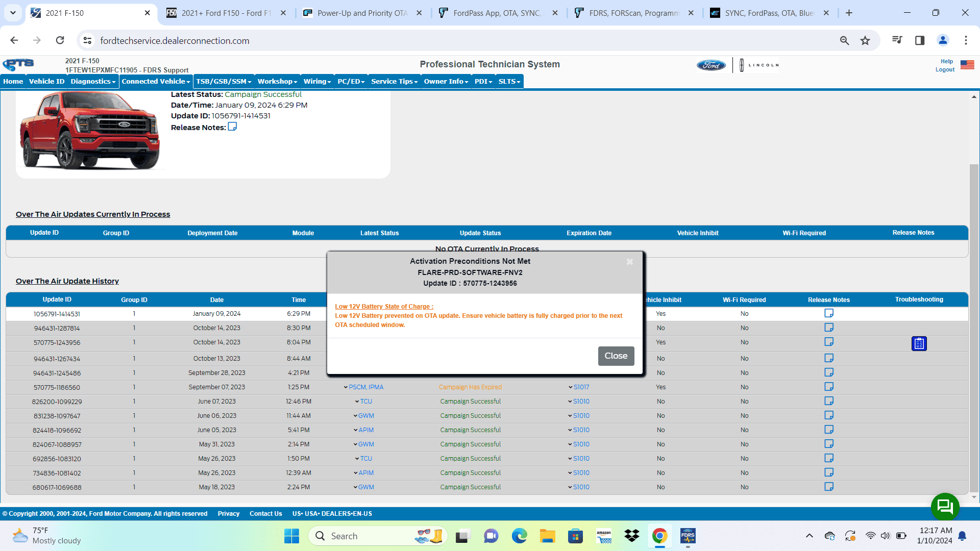The height and width of the screenshot is (551, 980).
Task: Switch to the FordPass App, OTA, SYNC tab
Action: point(498,13)
